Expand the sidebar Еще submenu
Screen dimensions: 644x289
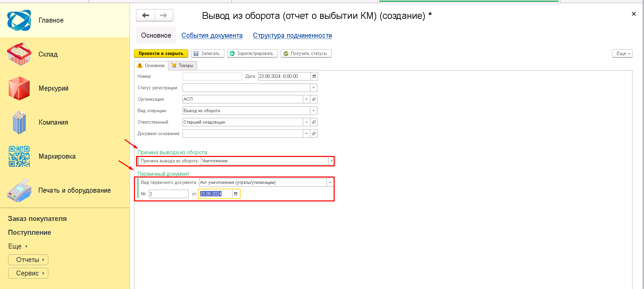pos(18,246)
